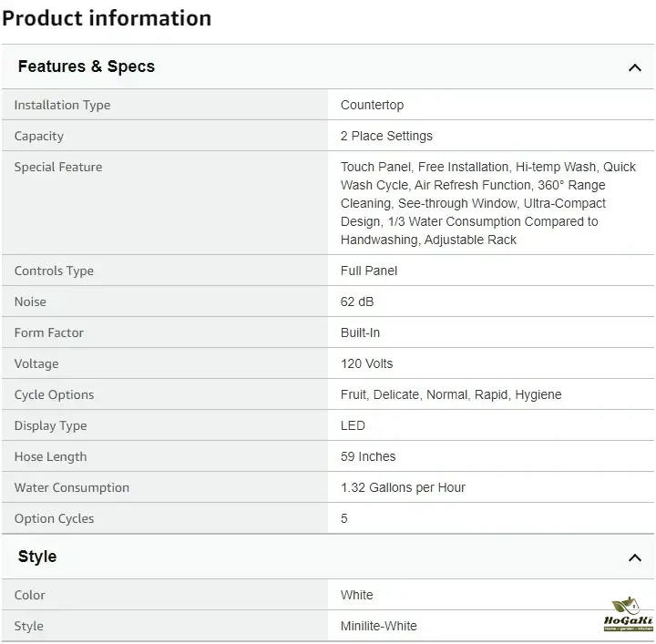656x644 pixels.
Task: Select the Installation Type label
Action: tap(62, 105)
